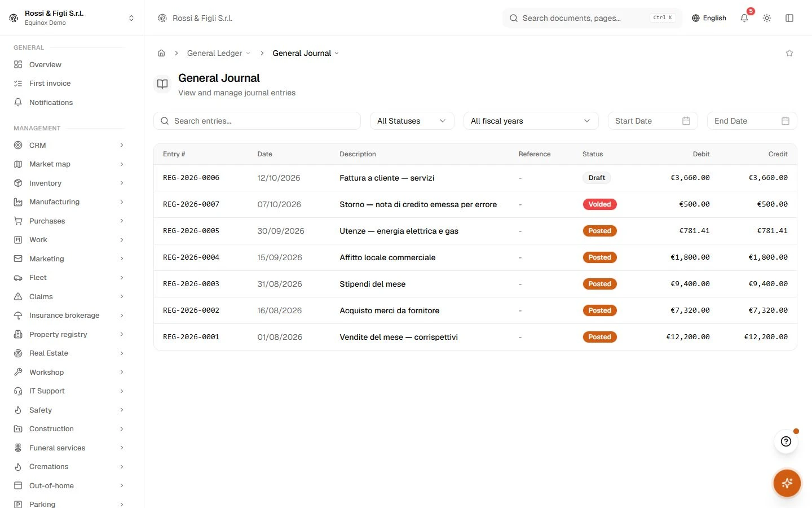Open the General Ledger breadcrumb menu
The height and width of the screenshot is (508, 812).
(219, 53)
